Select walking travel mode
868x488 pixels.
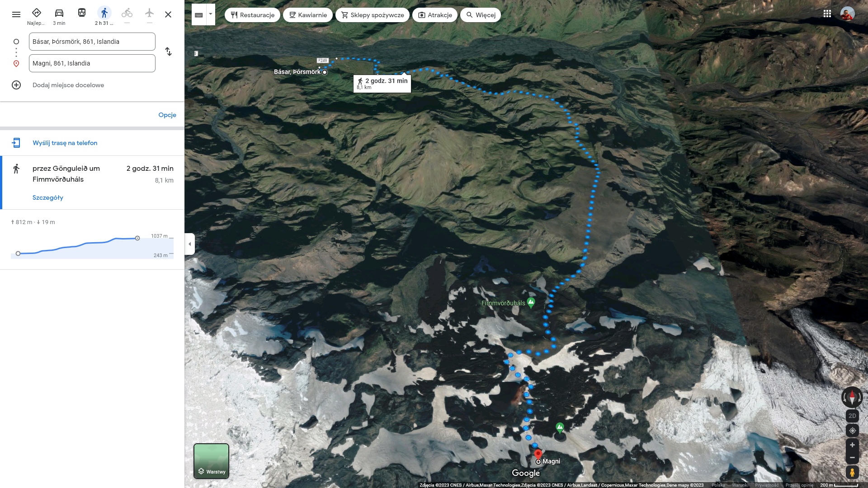(x=104, y=16)
